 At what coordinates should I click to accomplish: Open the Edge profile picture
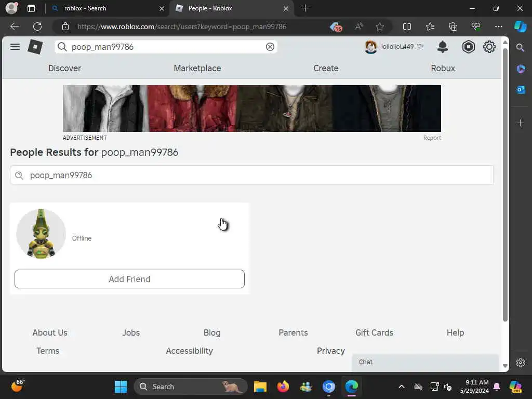pyautogui.click(x=11, y=8)
